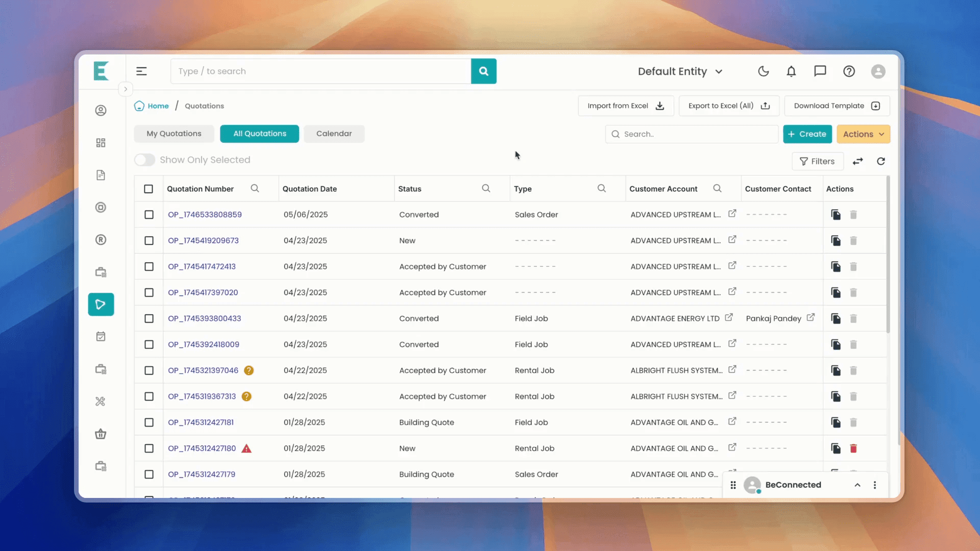Open BeConnected more options menu

[875, 485]
